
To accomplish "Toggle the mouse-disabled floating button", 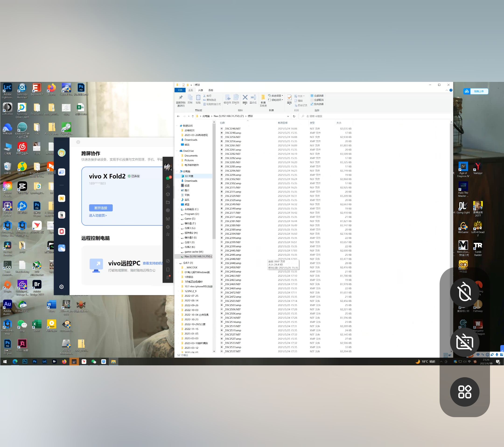I will click(x=465, y=292).
